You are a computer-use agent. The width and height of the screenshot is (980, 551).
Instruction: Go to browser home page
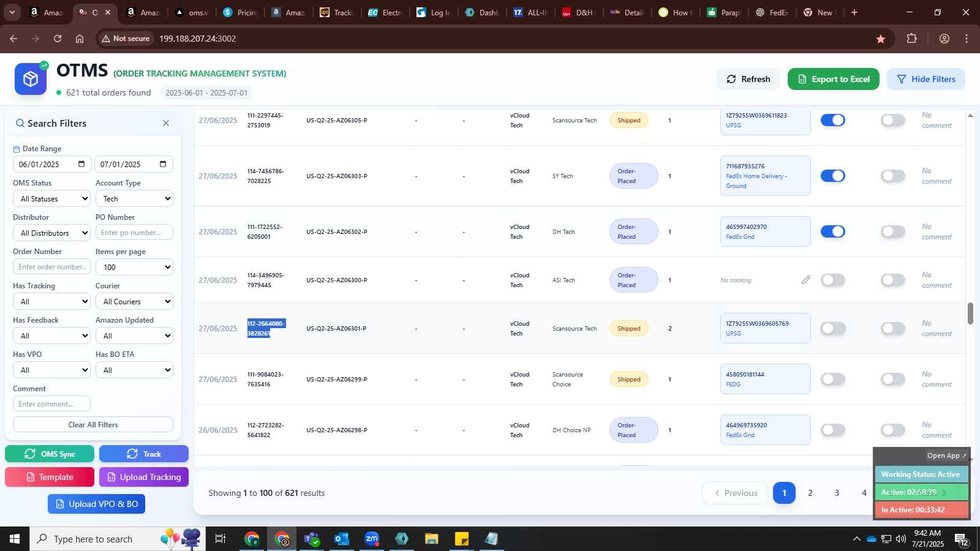(80, 39)
